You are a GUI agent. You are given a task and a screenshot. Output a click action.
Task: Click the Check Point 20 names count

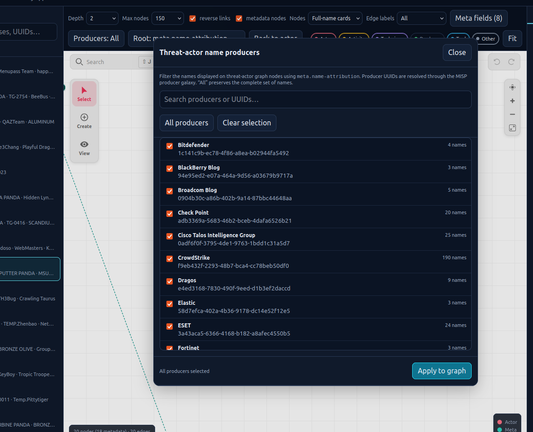pyautogui.click(x=455, y=212)
